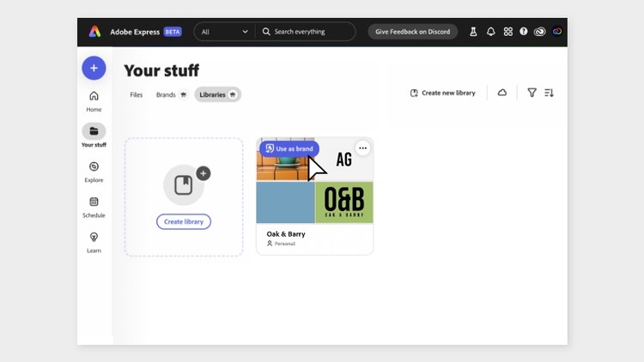Click the Search everything field
This screenshot has width=644, height=362.
[305, 32]
